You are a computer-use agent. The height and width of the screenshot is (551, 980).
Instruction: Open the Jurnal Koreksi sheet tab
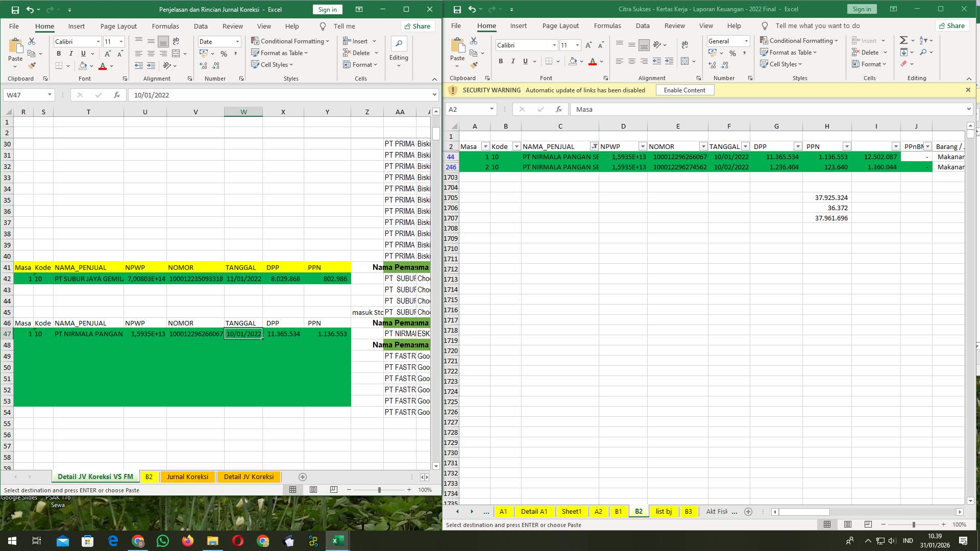pyautogui.click(x=187, y=477)
